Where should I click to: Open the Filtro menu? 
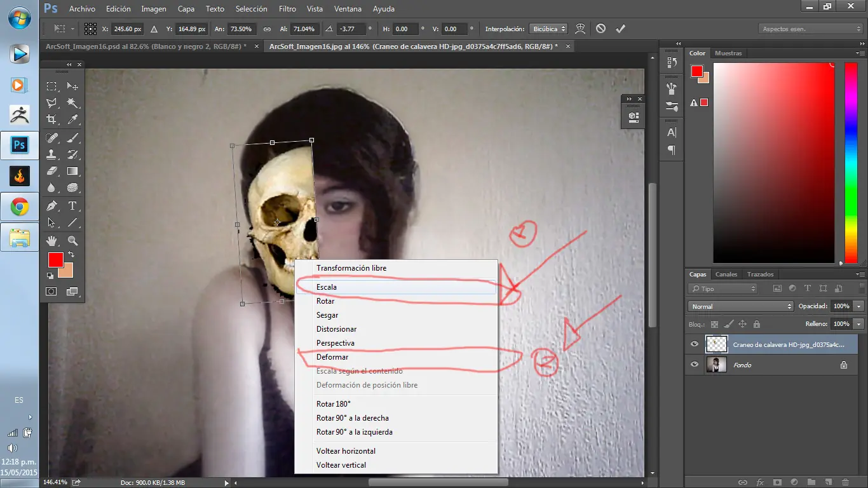(287, 9)
